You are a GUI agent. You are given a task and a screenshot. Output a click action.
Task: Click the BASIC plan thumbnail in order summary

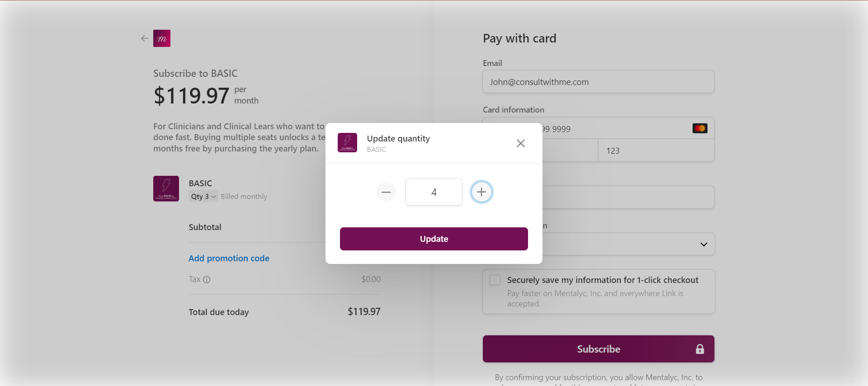(x=166, y=188)
